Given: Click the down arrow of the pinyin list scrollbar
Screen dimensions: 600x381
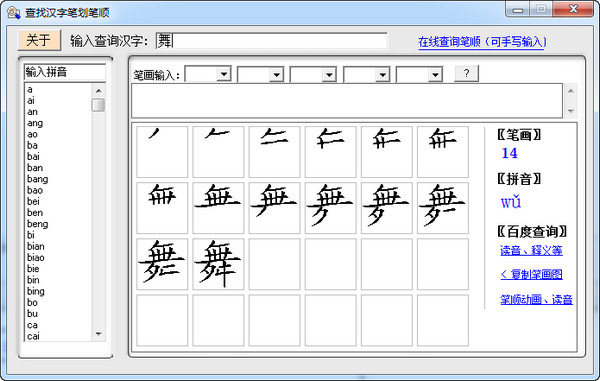Looking at the screenshot, I should point(98,334).
